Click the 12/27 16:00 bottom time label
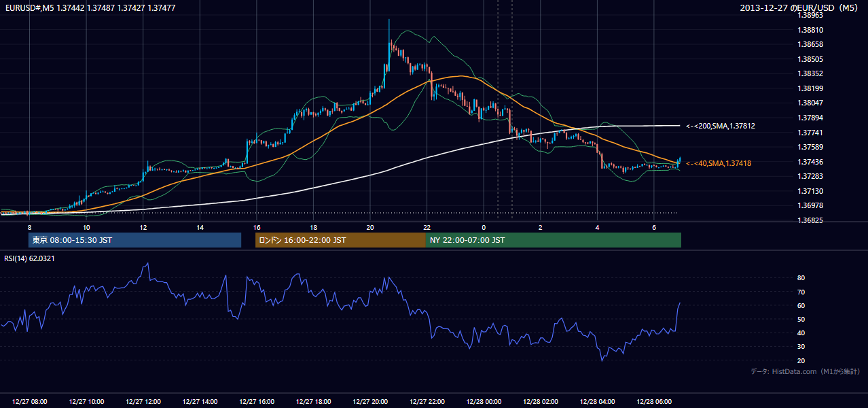868x408 pixels. tap(257, 402)
